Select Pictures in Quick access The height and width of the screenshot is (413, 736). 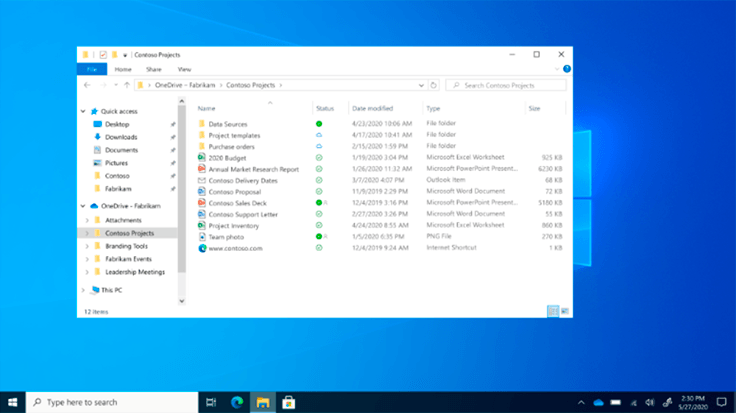click(x=116, y=163)
